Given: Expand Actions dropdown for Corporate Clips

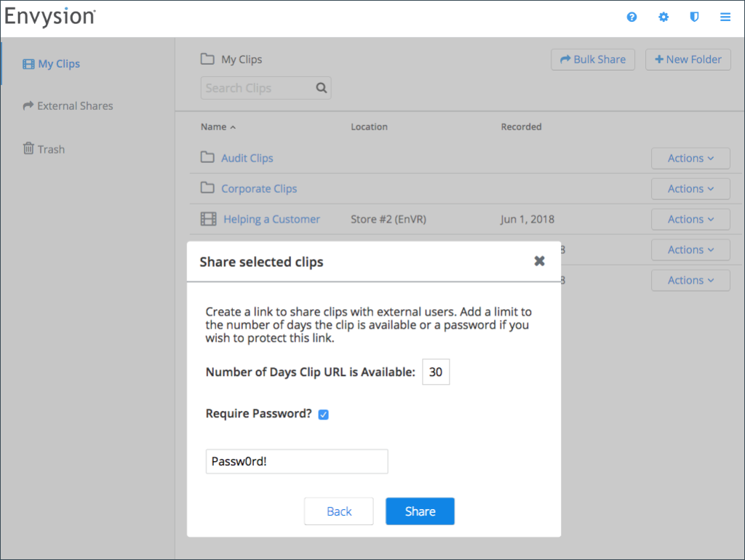Looking at the screenshot, I should (690, 189).
